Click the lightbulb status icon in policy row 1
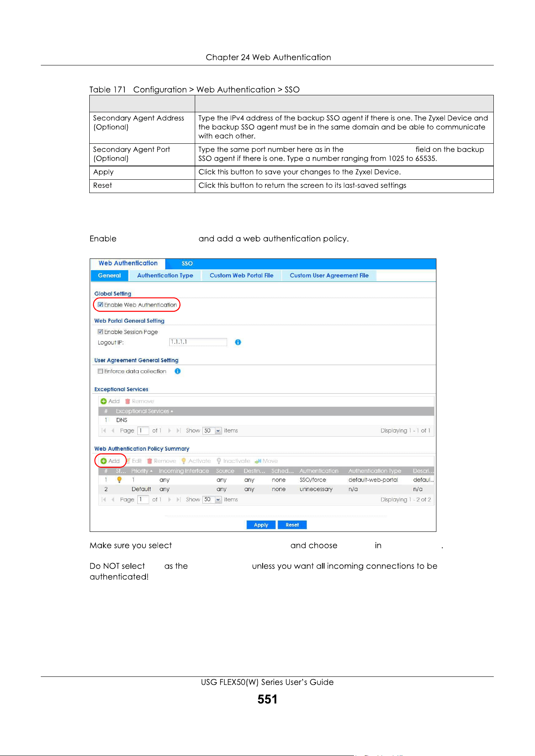The image size is (535, 756). tap(119, 480)
